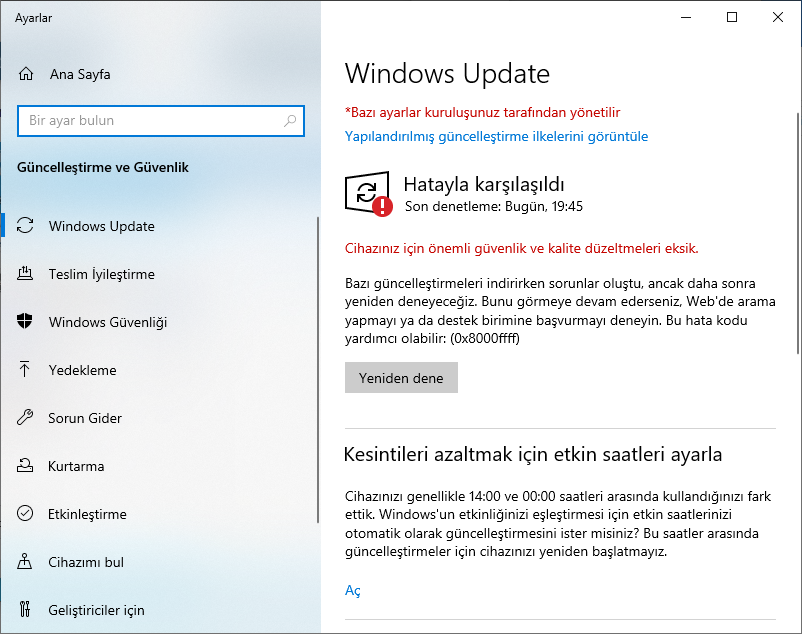This screenshot has height=634, width=802.
Task: Open the Yedekleme page
Action: click(x=82, y=370)
